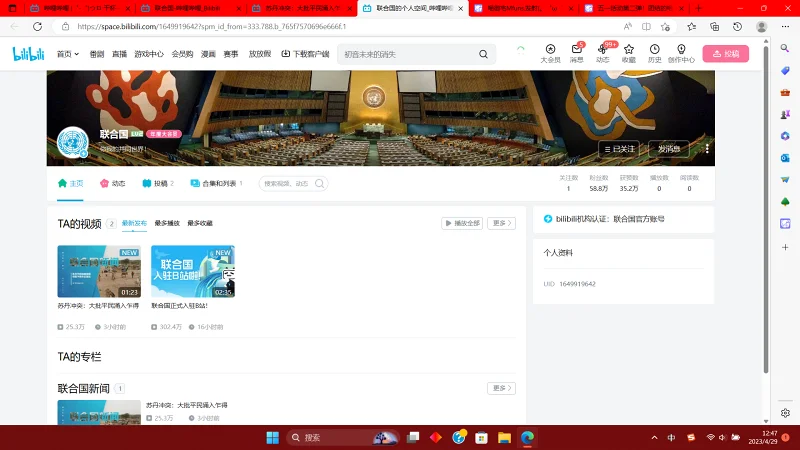Toggle the read aloud icon in address bar

(x=628, y=27)
